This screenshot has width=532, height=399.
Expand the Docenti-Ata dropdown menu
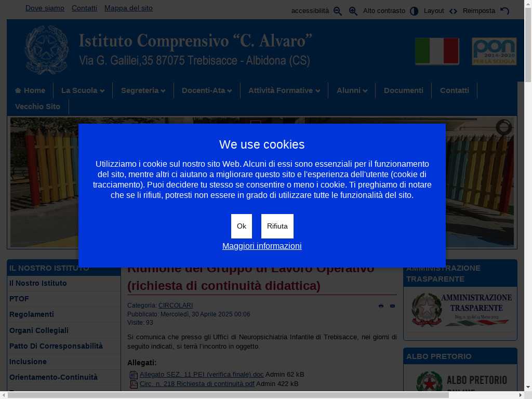[207, 90]
